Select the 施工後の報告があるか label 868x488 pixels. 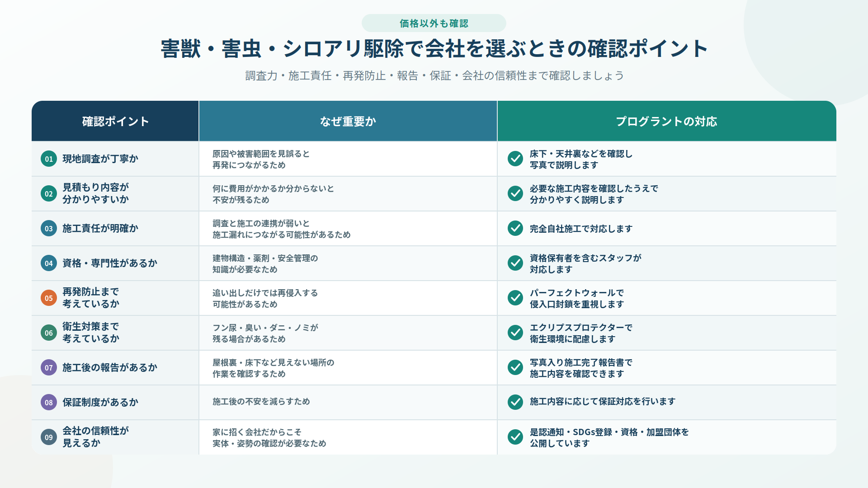click(110, 368)
